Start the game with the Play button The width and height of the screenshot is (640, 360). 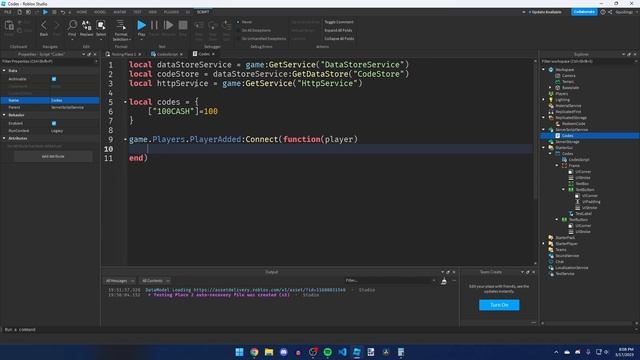click(141, 26)
